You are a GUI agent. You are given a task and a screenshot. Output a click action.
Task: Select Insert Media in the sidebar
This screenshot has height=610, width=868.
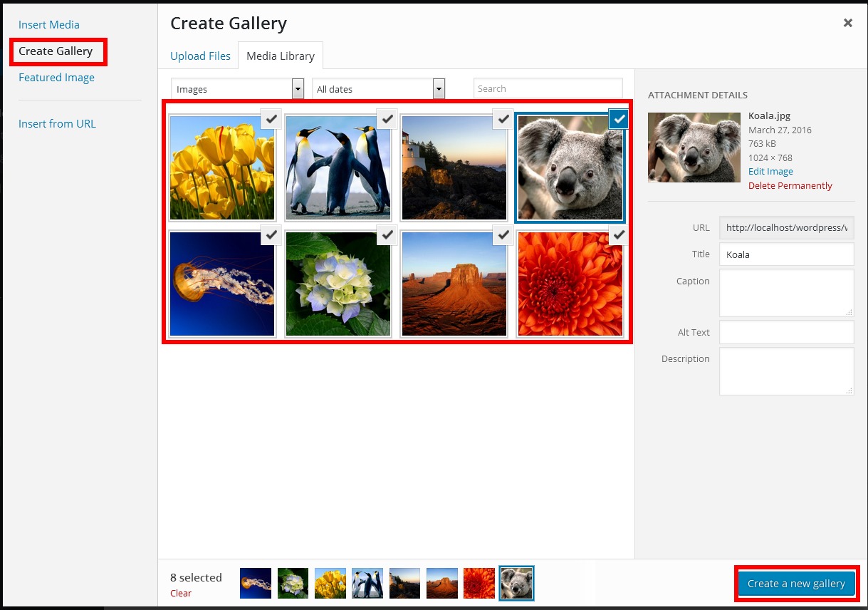pos(48,24)
